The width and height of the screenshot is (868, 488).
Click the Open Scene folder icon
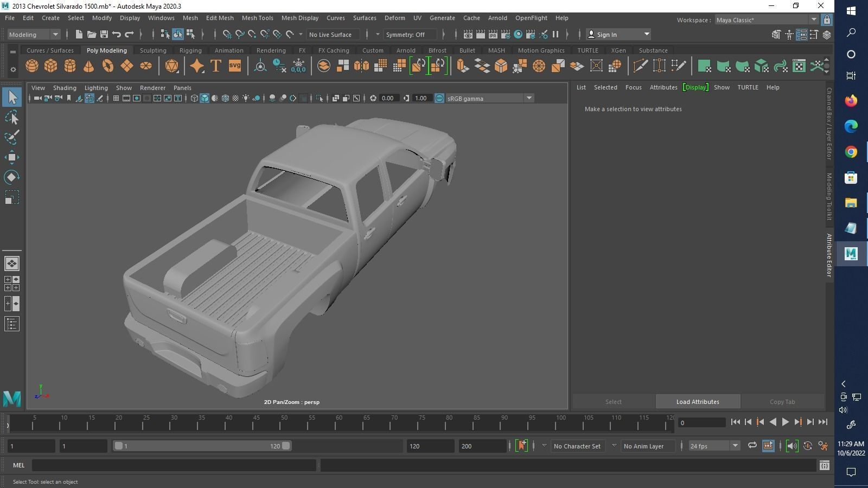pyautogui.click(x=91, y=34)
